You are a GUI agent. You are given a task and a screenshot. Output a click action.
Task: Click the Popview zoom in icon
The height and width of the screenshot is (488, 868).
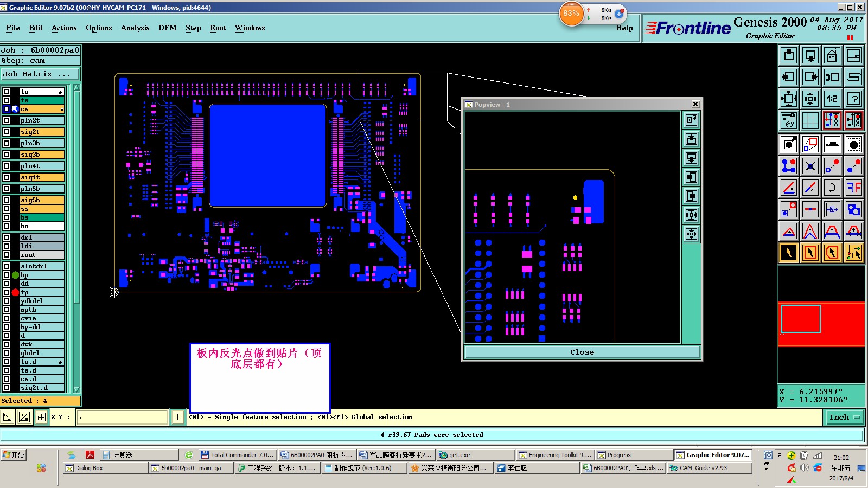coord(691,215)
